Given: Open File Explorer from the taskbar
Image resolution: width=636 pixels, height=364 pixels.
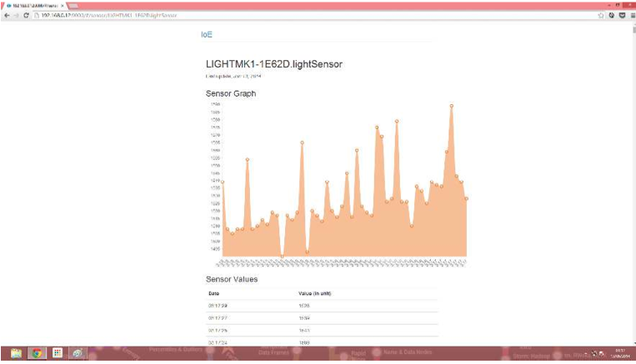Looking at the screenshot, I should 16,353.
